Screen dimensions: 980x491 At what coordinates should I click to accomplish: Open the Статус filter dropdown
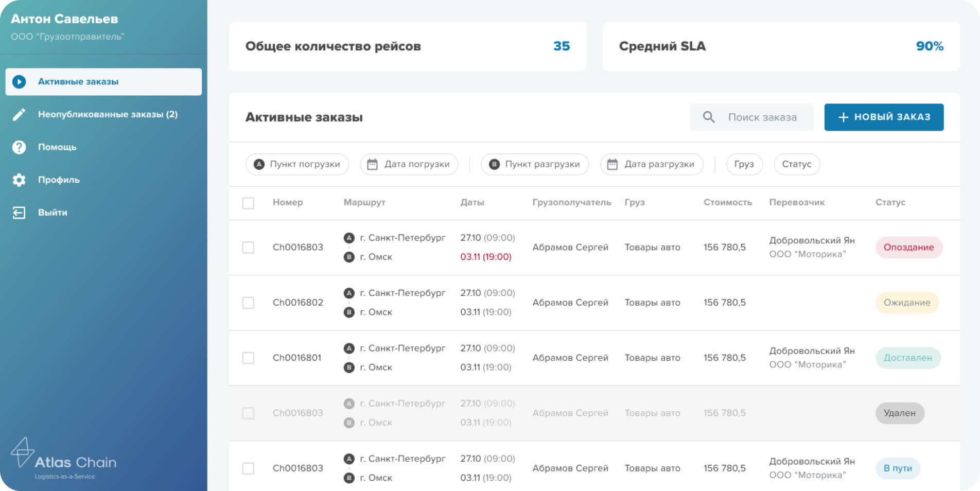pos(796,164)
